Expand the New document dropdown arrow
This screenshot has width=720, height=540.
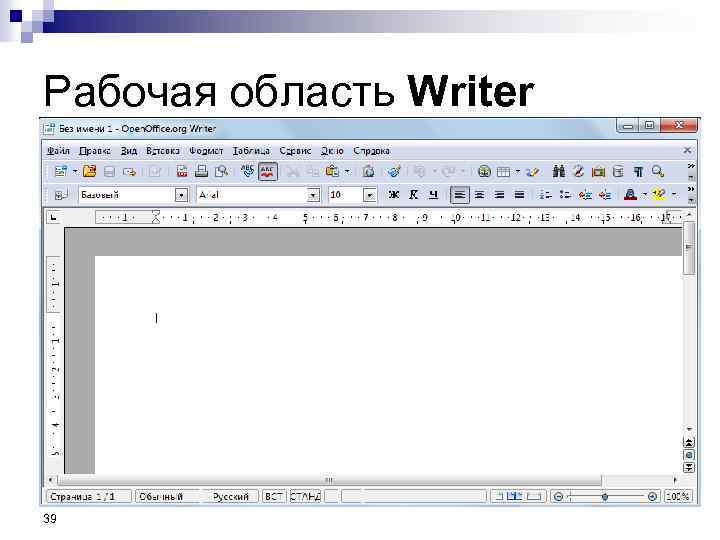75,172
